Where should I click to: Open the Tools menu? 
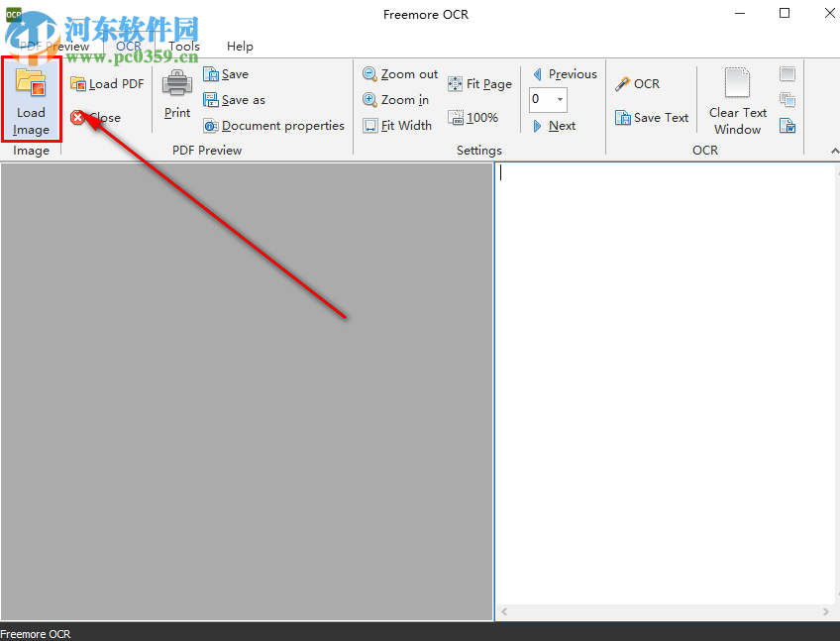pyautogui.click(x=183, y=46)
